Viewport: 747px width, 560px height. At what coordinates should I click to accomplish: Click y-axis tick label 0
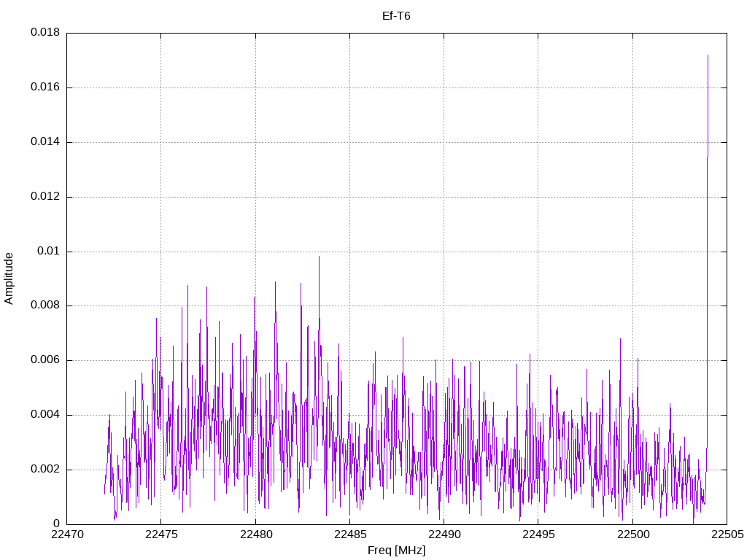click(57, 524)
